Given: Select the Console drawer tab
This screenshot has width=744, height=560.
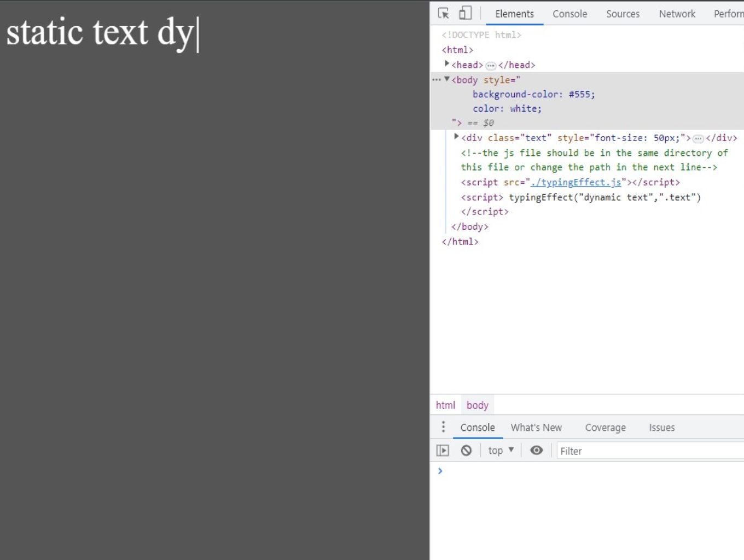Looking at the screenshot, I should coord(478,428).
